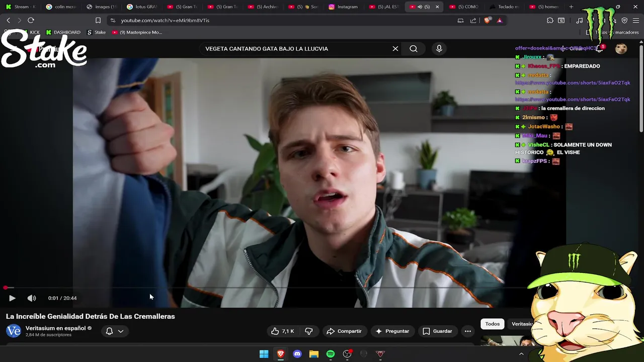The image size is (644, 362).
Task: Open Brave VPN shield icon
Action: [624, 21]
